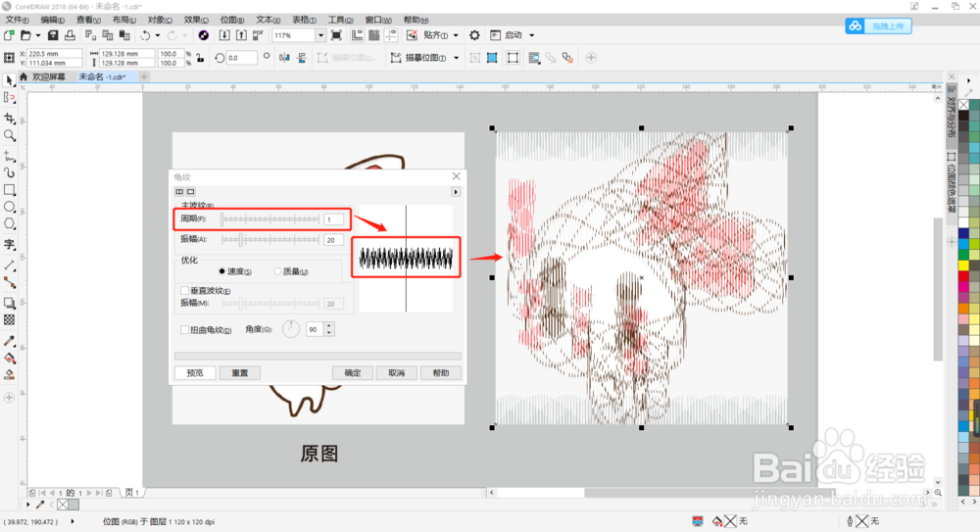Enable the 扭曲龟纹 checkbox
980x532 pixels.
coord(184,329)
